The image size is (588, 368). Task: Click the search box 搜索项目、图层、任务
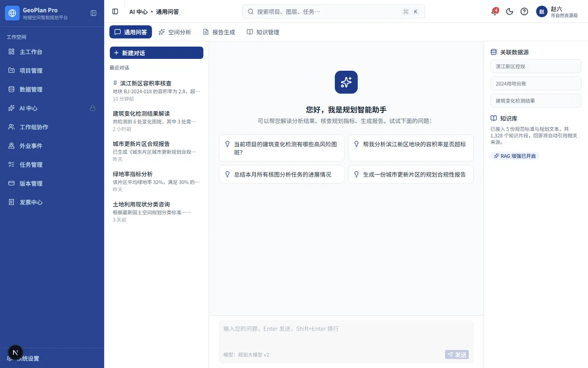tap(334, 11)
